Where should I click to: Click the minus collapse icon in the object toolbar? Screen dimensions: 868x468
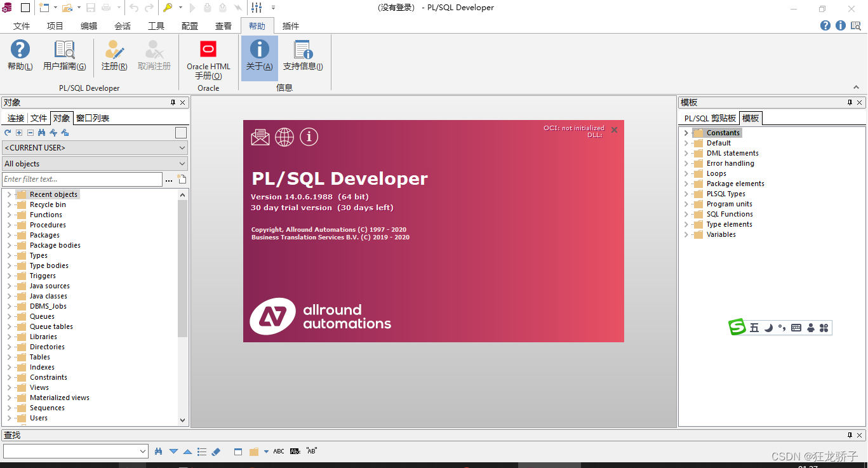coord(30,133)
